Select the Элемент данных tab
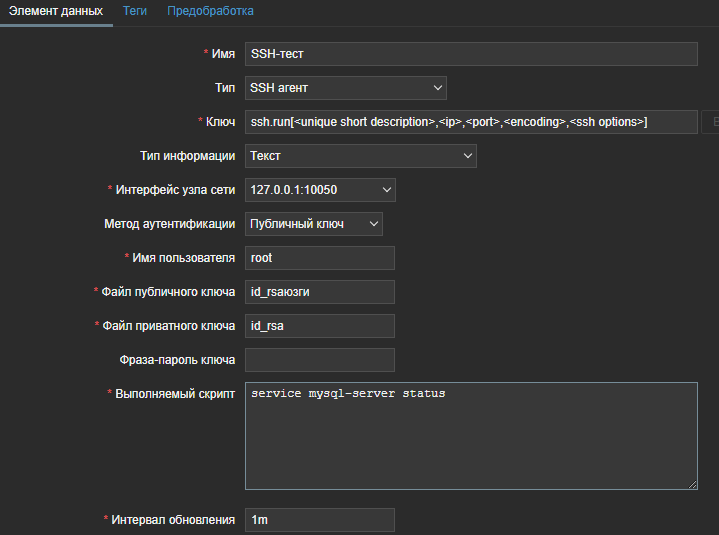 (56, 11)
